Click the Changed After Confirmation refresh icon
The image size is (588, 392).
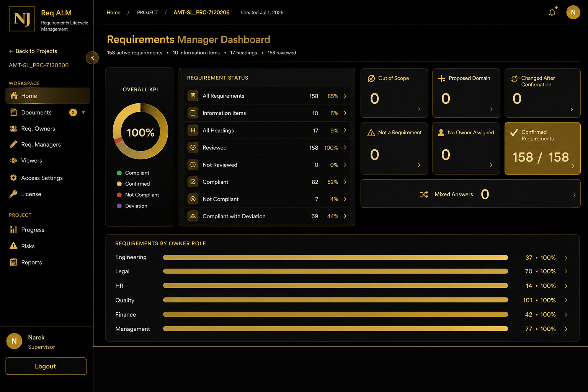514,78
